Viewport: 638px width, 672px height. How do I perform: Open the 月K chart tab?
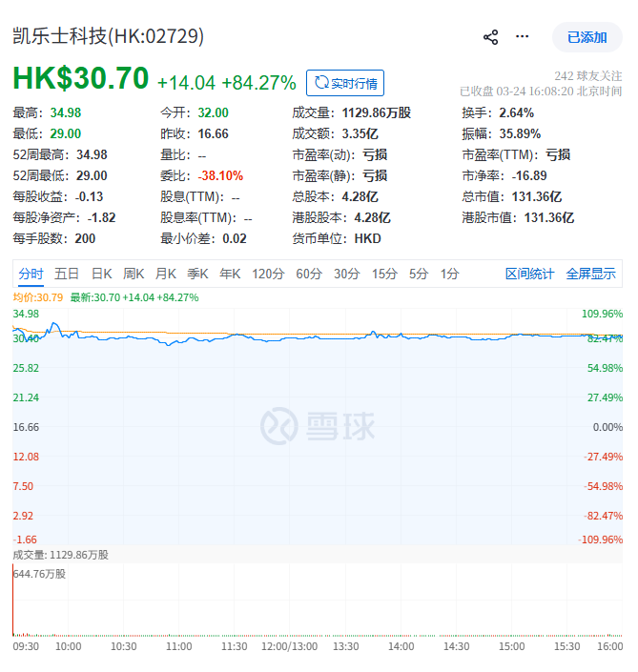pyautogui.click(x=166, y=274)
